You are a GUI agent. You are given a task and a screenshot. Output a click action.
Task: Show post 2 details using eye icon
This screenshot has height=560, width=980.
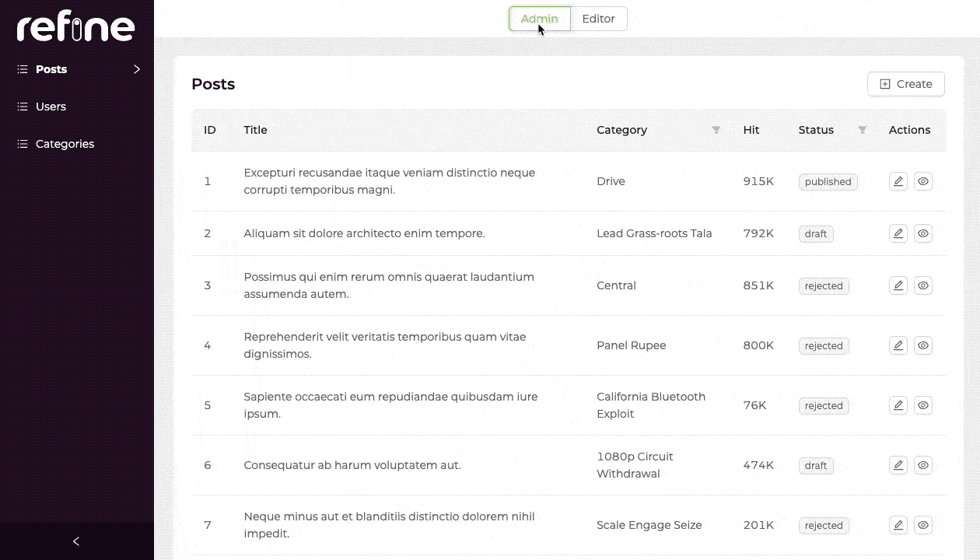coord(923,233)
